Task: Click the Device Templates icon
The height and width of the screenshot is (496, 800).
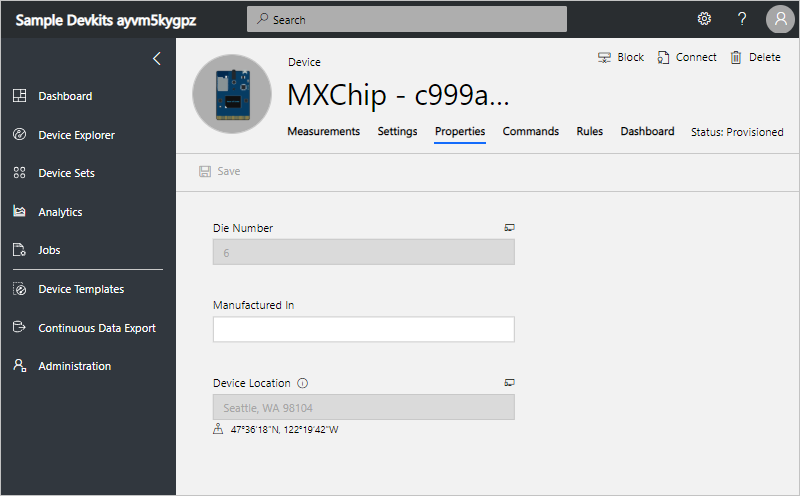Action: 19,289
